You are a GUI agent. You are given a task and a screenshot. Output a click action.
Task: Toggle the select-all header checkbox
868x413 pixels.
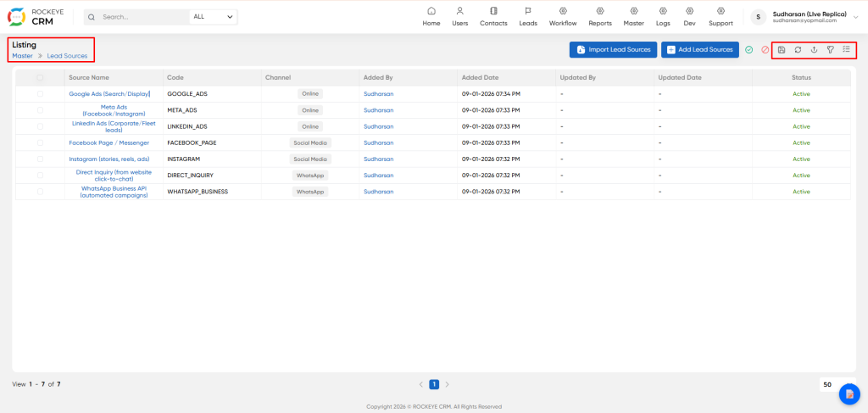tap(40, 77)
